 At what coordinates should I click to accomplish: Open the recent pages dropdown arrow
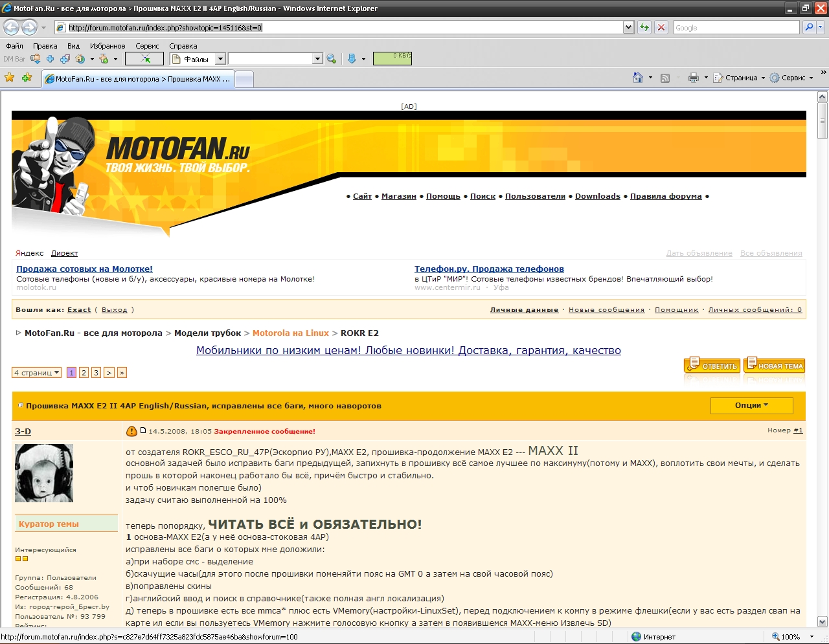click(x=43, y=28)
